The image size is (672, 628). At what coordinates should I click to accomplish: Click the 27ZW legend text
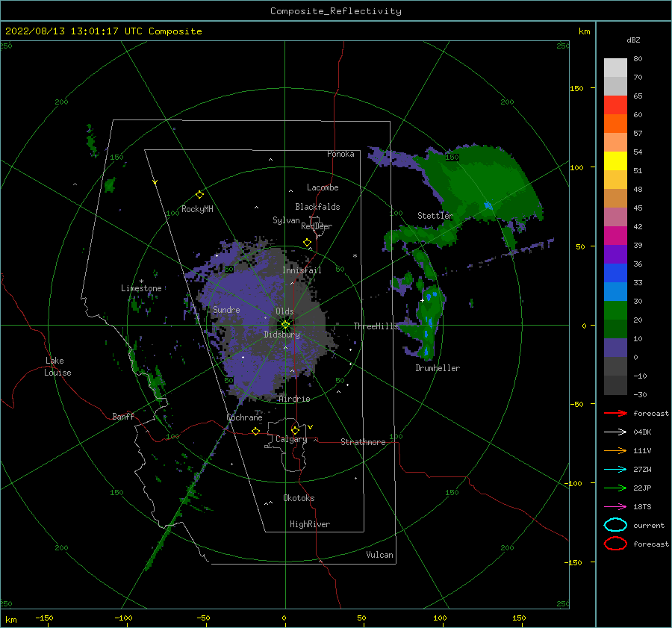click(642, 470)
